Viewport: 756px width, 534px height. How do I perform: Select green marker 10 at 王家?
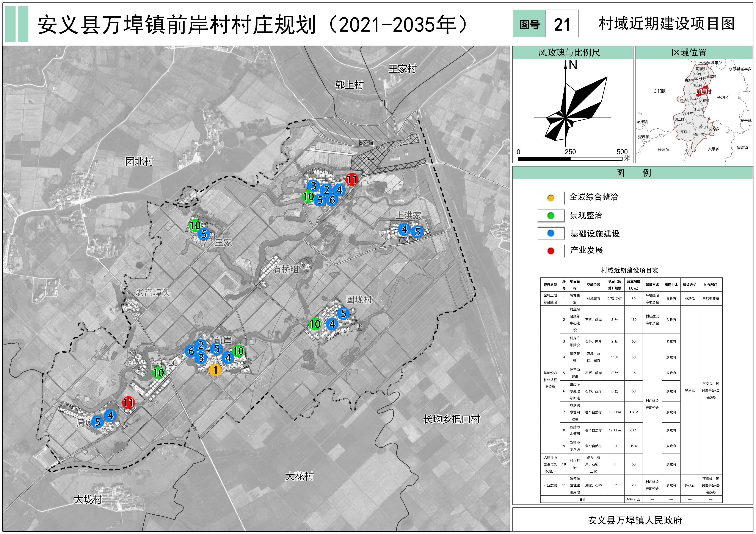coord(195,225)
